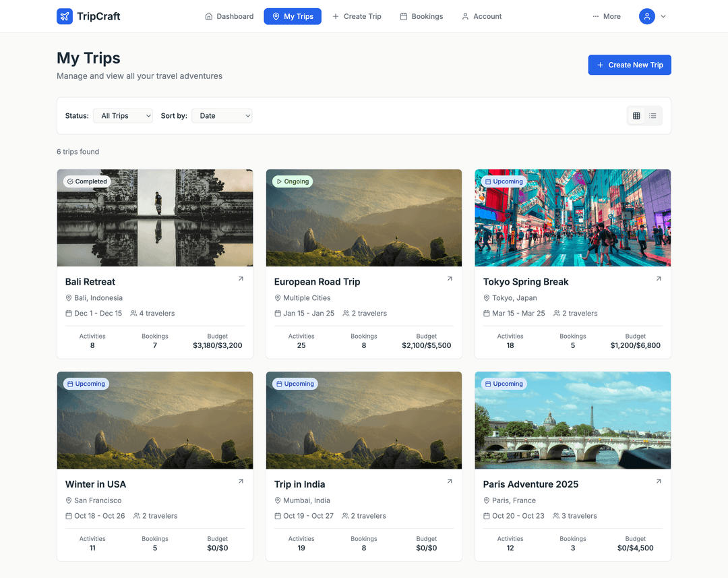Click the Ongoing status badge
This screenshot has width=728, height=578.
pyautogui.click(x=292, y=181)
